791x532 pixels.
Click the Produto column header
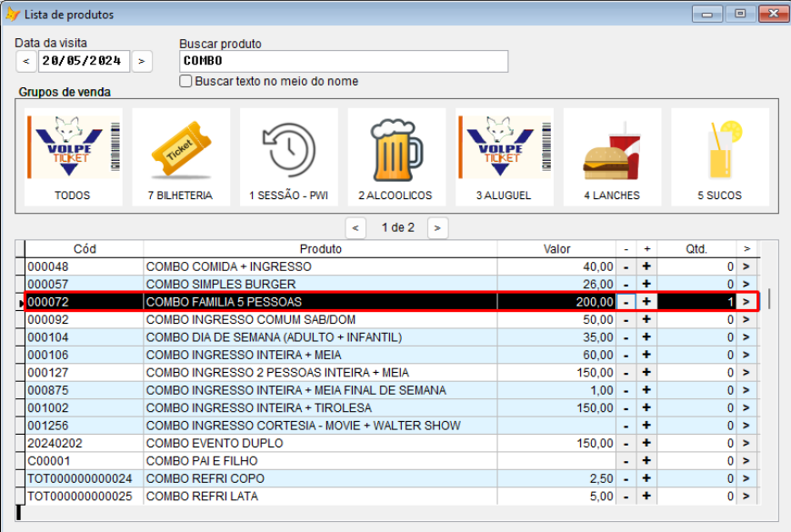click(x=320, y=249)
